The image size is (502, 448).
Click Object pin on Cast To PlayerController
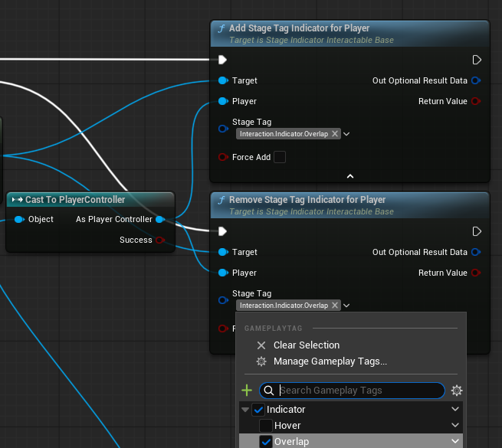19,219
